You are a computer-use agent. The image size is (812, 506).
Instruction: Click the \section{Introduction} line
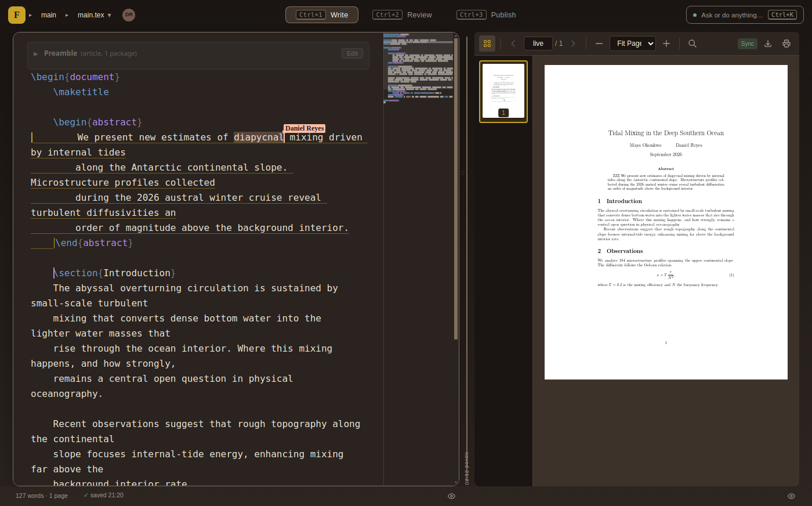point(114,273)
